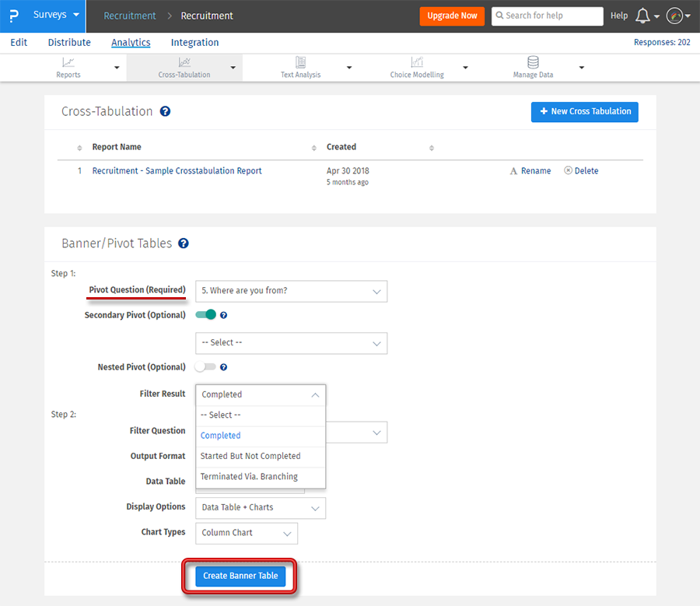Open the Display Options dropdown
This screenshot has width=700, height=606.
point(260,507)
